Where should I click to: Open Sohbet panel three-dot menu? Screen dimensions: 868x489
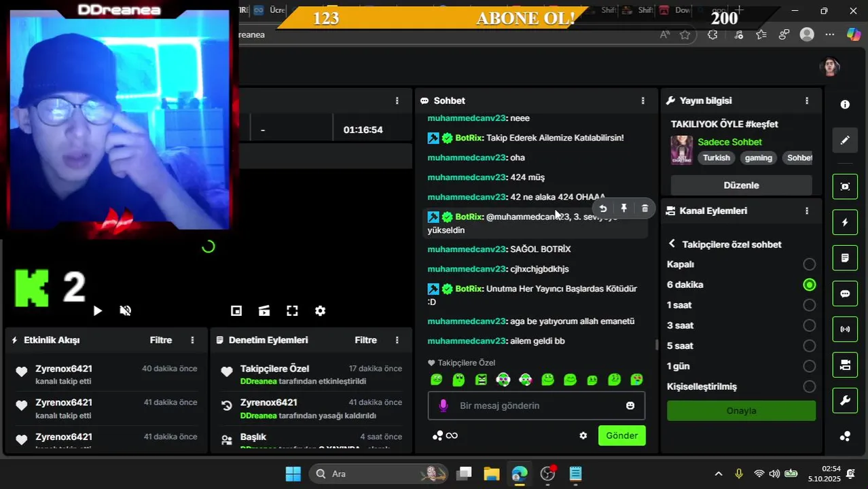pyautogui.click(x=643, y=101)
